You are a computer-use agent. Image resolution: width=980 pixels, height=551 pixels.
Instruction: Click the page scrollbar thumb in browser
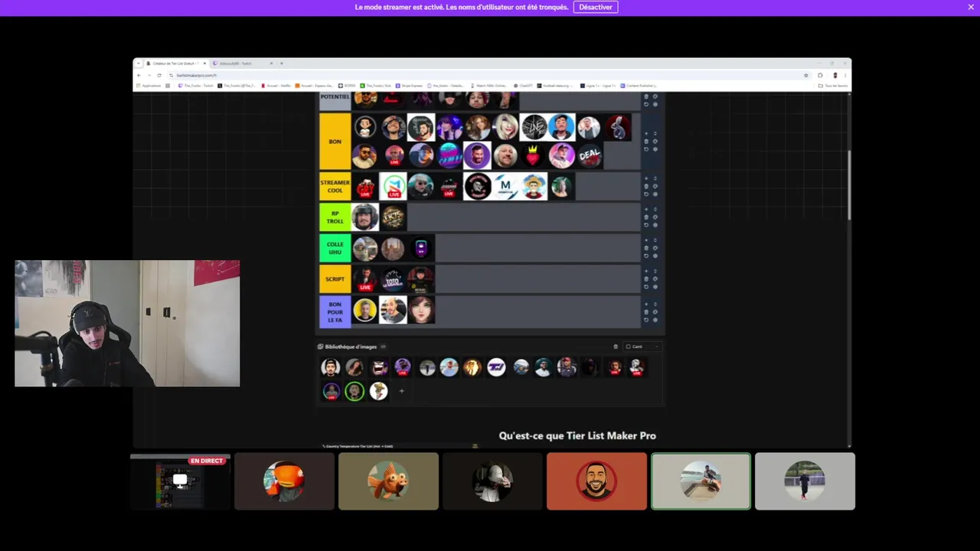point(848,184)
